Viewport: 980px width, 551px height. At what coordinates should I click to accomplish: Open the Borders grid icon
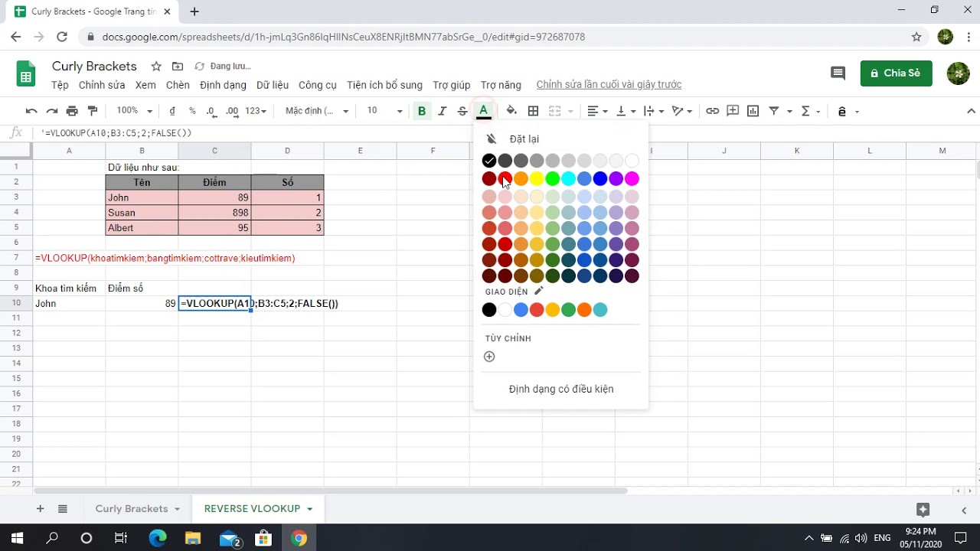(534, 111)
